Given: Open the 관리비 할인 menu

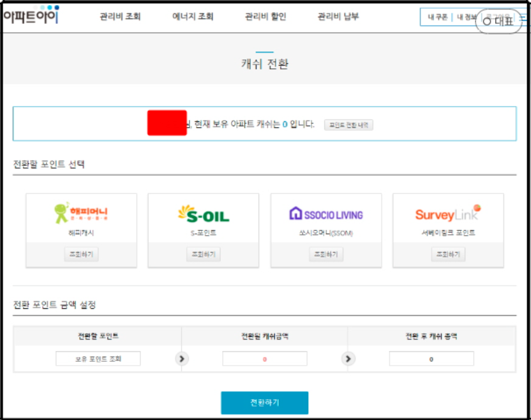Looking at the screenshot, I should 265,16.
